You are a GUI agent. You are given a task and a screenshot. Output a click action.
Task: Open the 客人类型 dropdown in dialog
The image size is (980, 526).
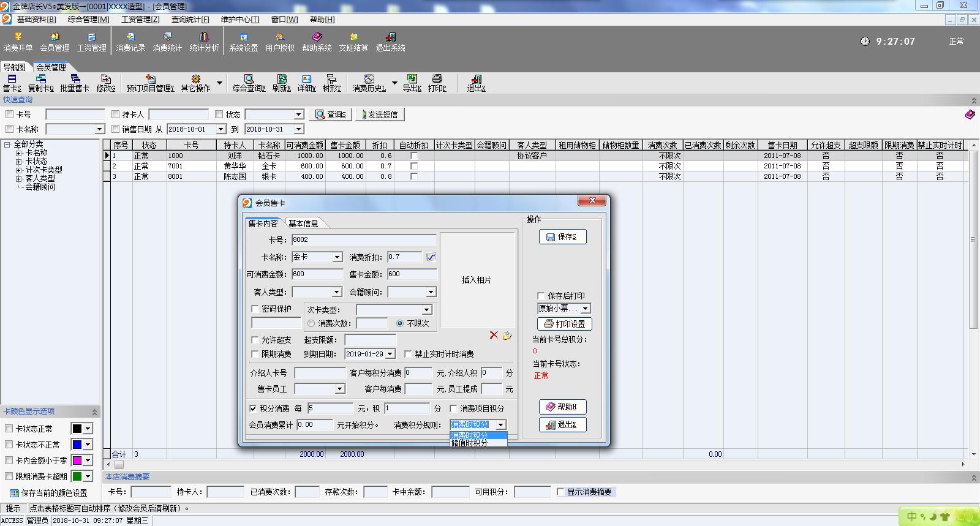tap(336, 292)
